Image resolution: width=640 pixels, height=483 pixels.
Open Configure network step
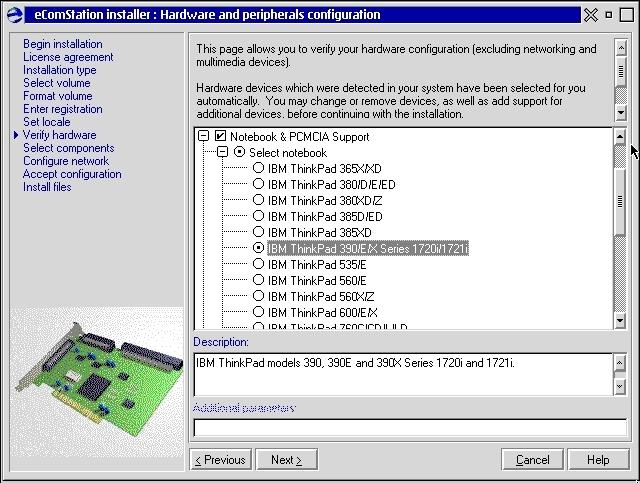click(x=66, y=161)
